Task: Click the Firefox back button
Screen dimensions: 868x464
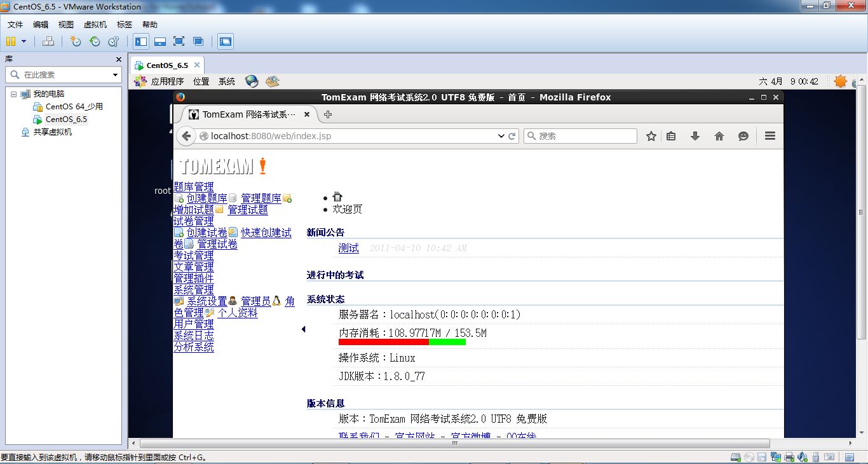Action: click(186, 136)
